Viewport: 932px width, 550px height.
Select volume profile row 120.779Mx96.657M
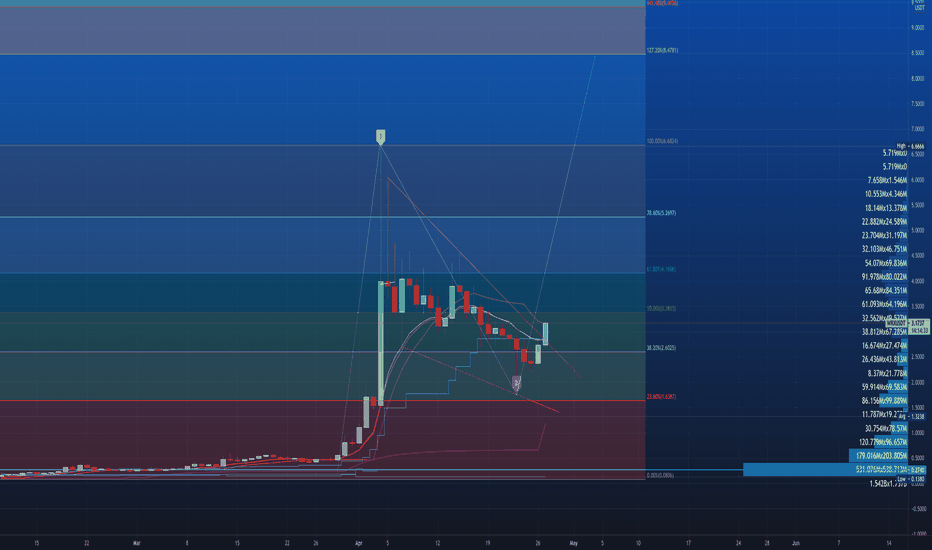[x=883, y=442]
